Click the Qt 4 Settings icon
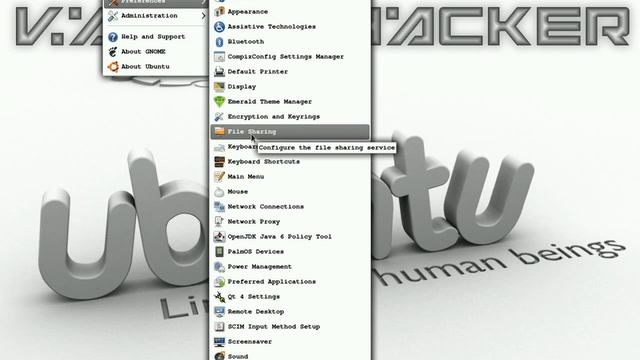 click(x=219, y=297)
